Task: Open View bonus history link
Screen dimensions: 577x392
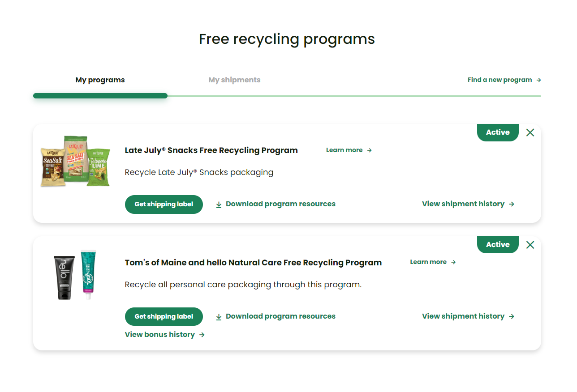Action: click(x=165, y=334)
